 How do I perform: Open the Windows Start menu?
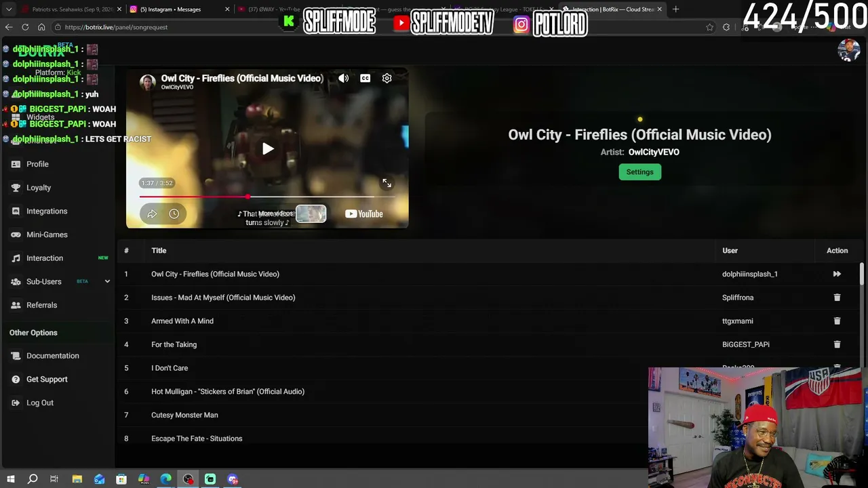tap(10, 479)
